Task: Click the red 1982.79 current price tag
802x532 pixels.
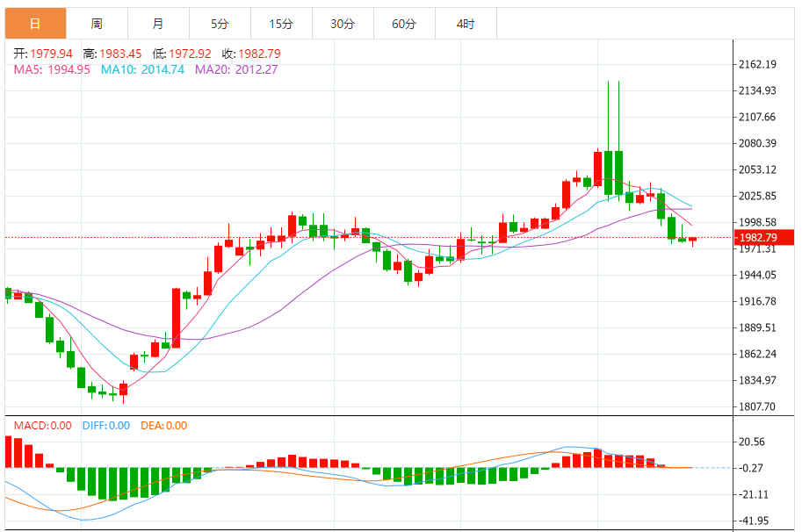Action: pyautogui.click(x=763, y=238)
